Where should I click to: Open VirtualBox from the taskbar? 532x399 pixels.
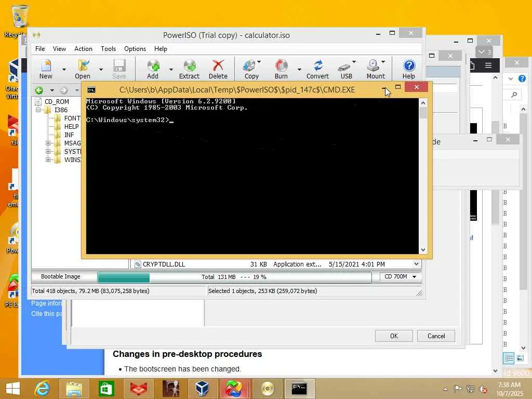tap(203, 388)
